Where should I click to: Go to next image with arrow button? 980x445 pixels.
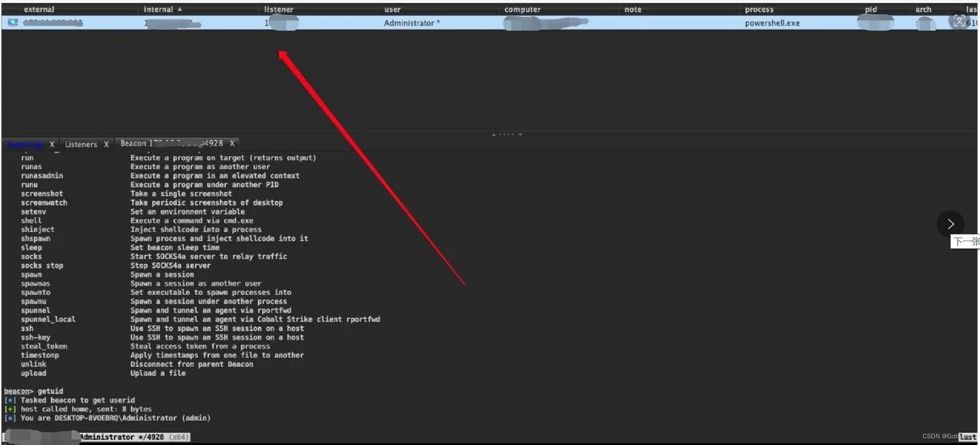click(x=950, y=224)
